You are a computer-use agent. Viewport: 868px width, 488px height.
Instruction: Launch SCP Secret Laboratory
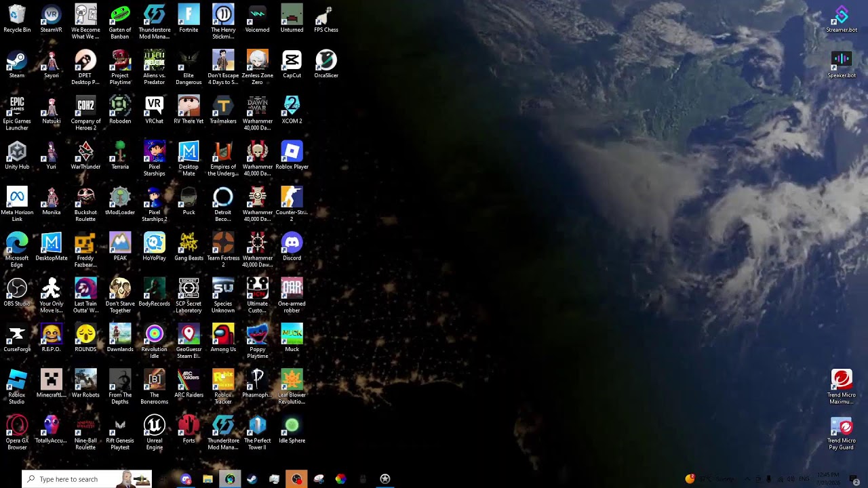189,295
